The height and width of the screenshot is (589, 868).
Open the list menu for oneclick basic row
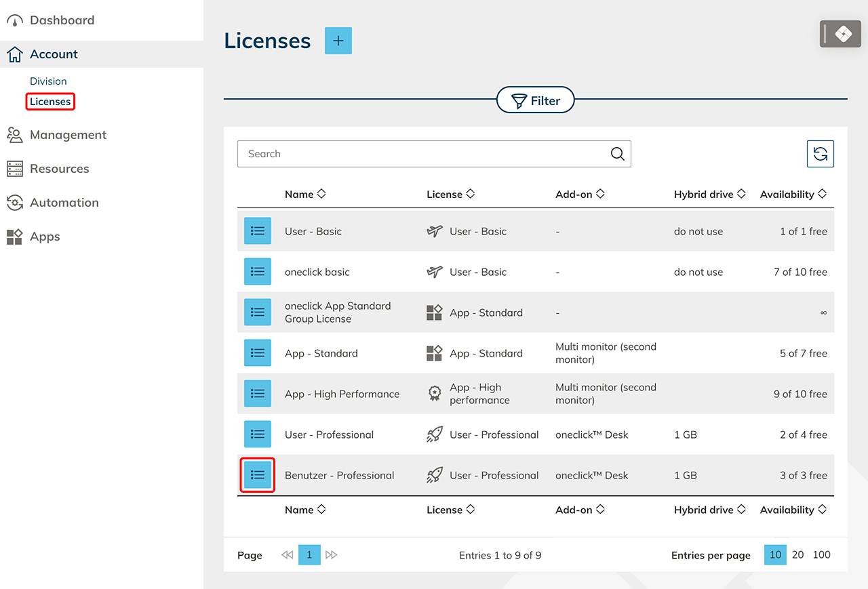[258, 272]
